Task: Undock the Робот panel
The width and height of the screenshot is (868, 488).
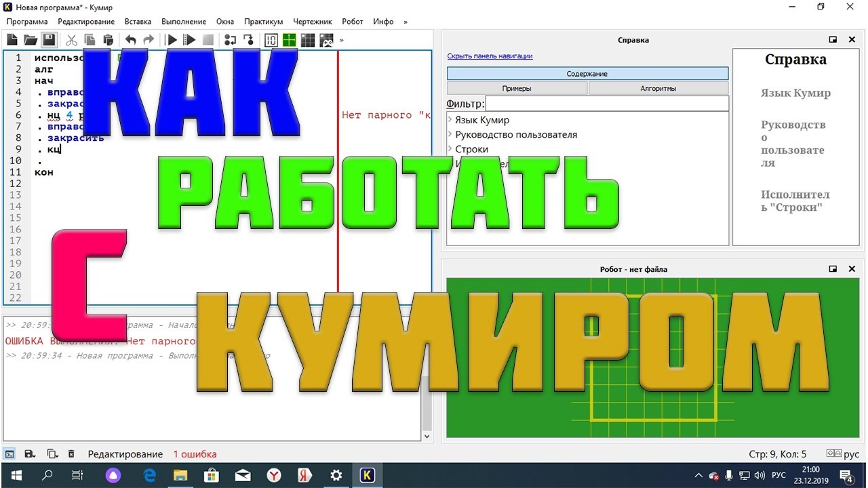Action: pos(833,269)
